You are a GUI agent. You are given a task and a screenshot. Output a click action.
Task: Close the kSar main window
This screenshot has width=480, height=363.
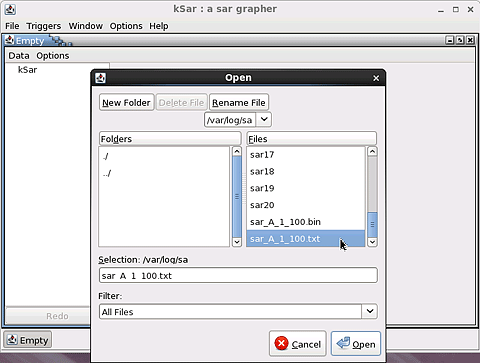pyautogui.click(x=470, y=10)
